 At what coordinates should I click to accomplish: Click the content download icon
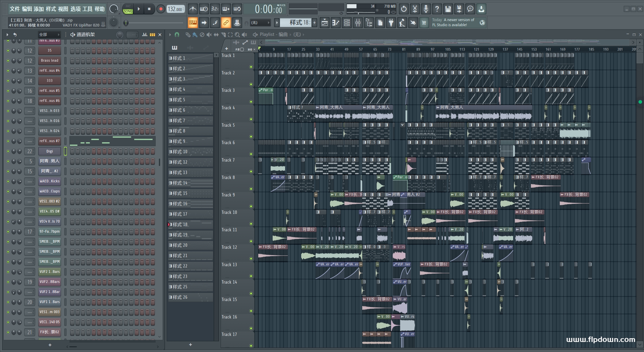click(x=481, y=9)
